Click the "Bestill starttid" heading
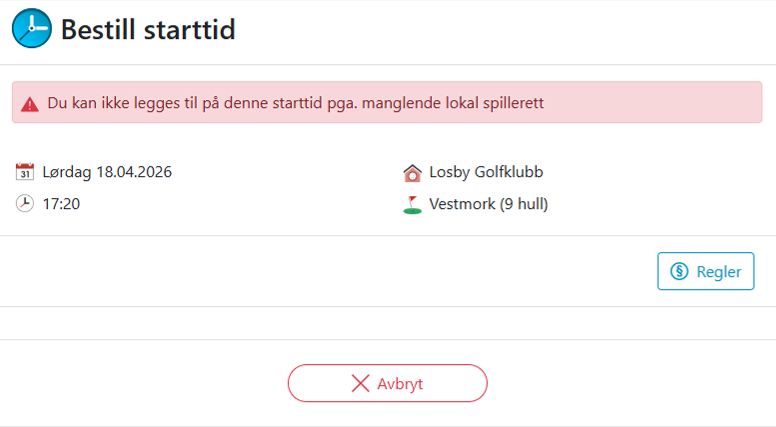The width and height of the screenshot is (776, 427). click(x=148, y=29)
